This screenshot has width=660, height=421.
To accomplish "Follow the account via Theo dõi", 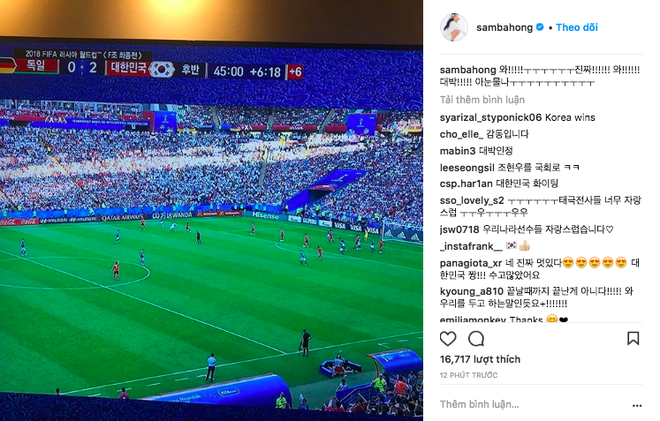I will 577,27.
